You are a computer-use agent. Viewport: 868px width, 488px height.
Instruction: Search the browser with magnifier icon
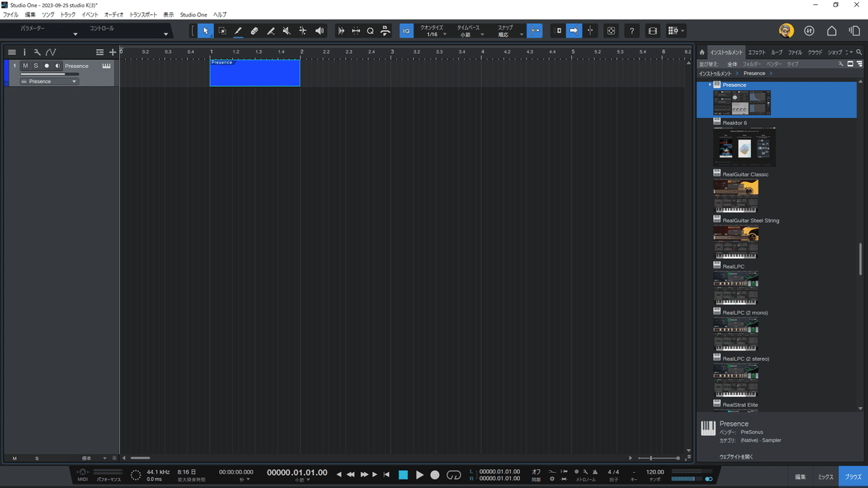point(859,53)
